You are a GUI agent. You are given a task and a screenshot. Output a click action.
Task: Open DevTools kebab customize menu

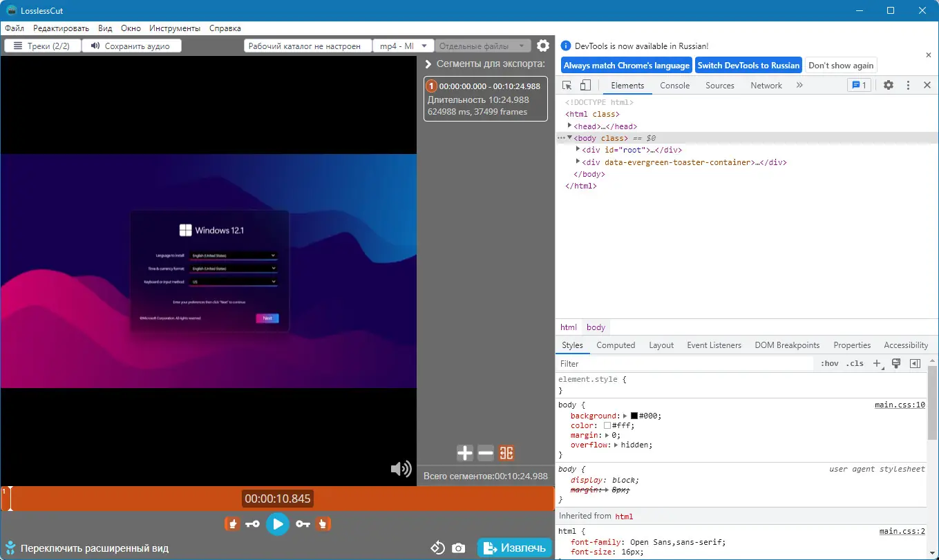coord(908,86)
